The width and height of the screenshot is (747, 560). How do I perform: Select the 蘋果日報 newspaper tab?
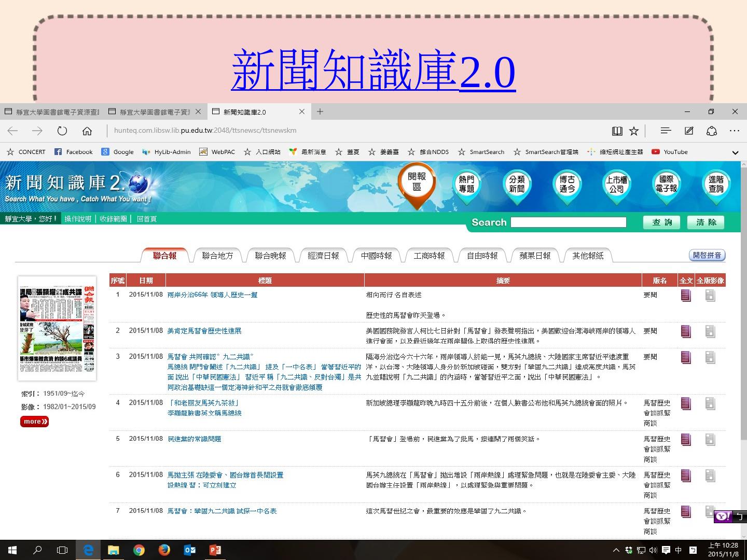point(535,256)
